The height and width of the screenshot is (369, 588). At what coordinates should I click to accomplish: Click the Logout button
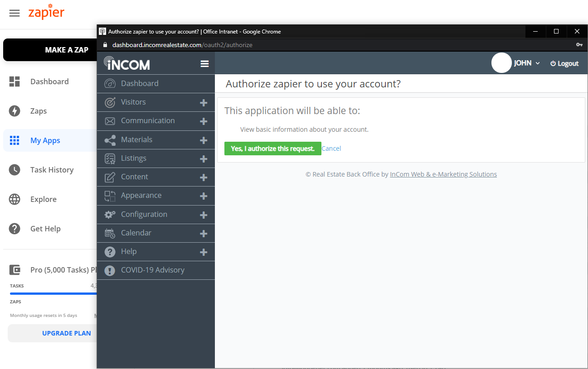coord(564,63)
